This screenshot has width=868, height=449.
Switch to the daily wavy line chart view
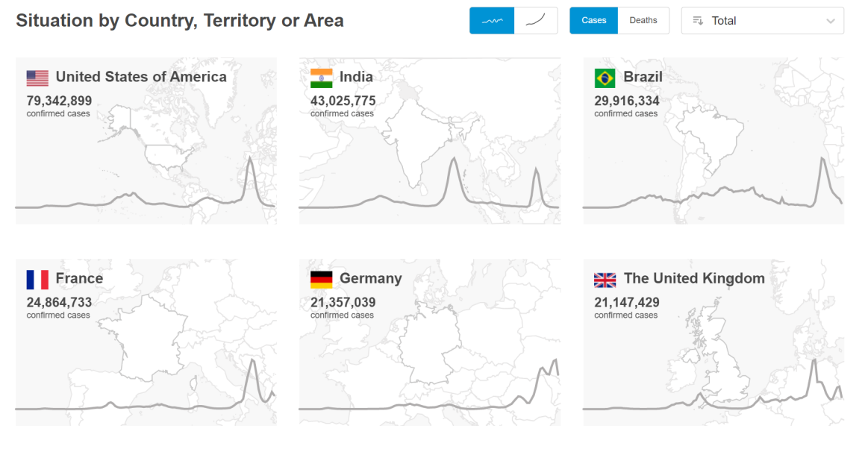(x=492, y=21)
